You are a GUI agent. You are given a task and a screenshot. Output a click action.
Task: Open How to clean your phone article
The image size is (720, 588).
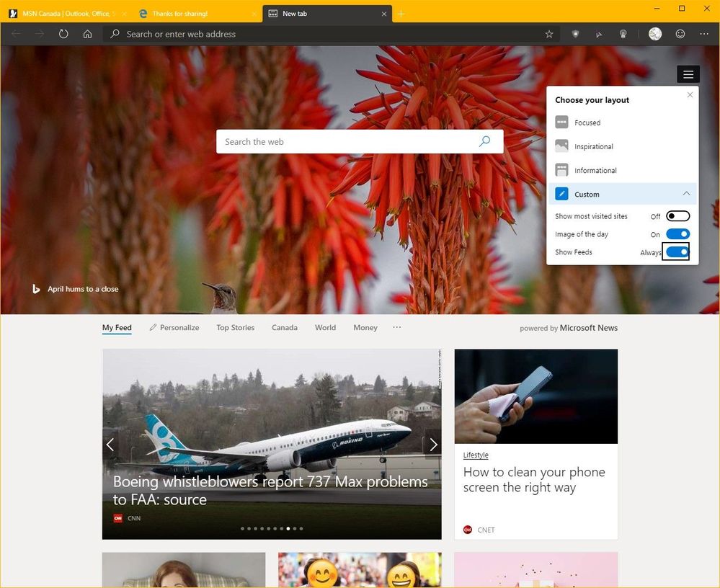click(x=533, y=479)
